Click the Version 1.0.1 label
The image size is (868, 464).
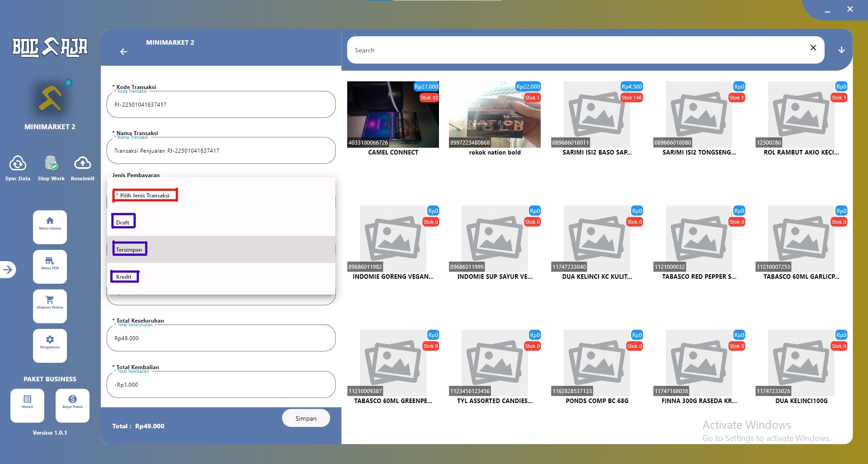[50, 433]
